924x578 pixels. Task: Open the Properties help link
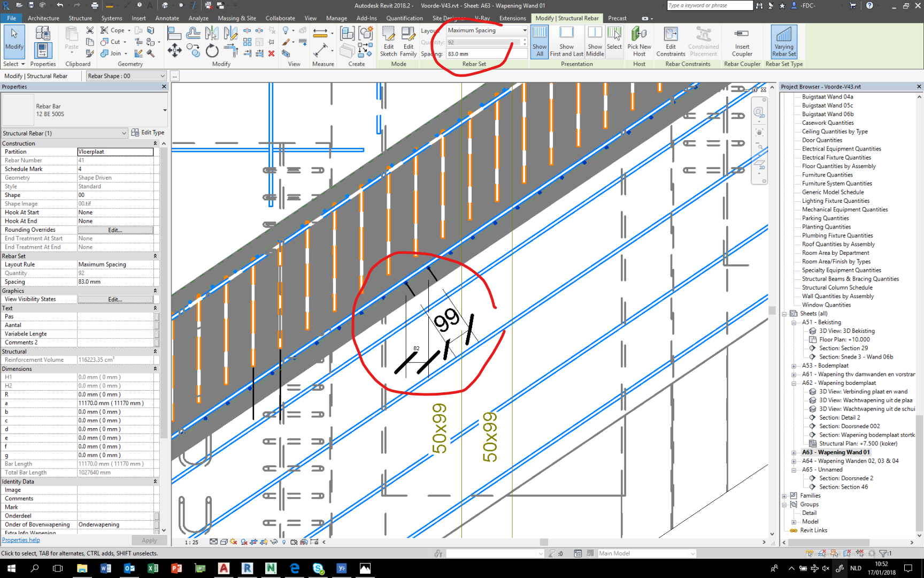point(21,539)
